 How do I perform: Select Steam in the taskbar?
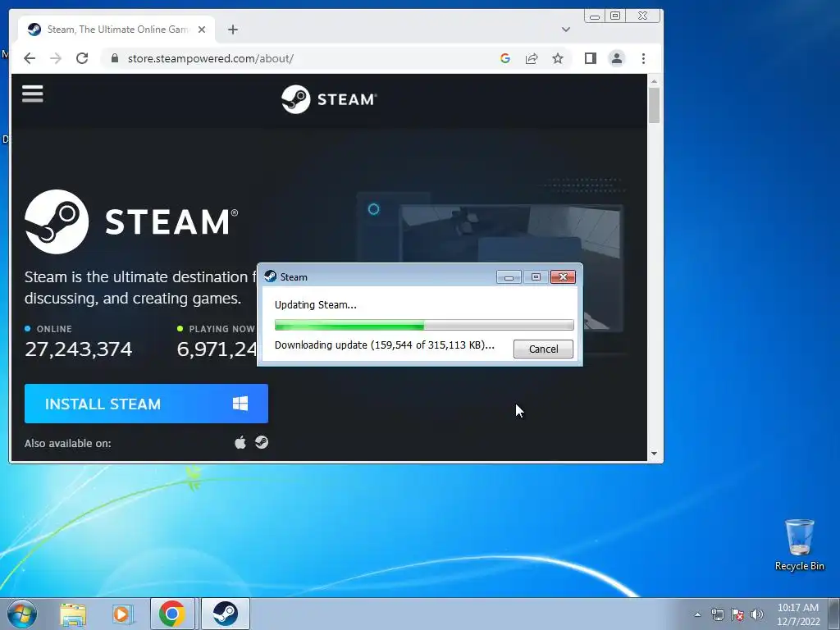(225, 614)
